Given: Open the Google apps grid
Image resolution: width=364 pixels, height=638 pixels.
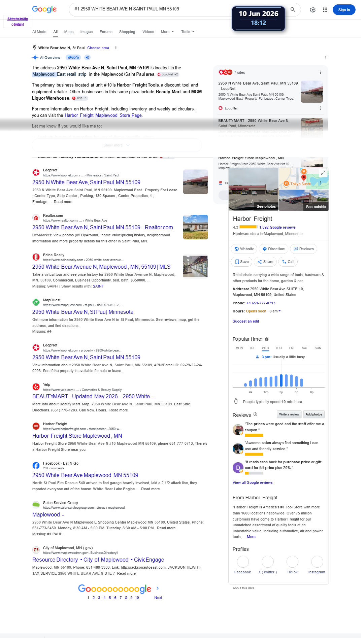Looking at the screenshot, I should 325,10.
